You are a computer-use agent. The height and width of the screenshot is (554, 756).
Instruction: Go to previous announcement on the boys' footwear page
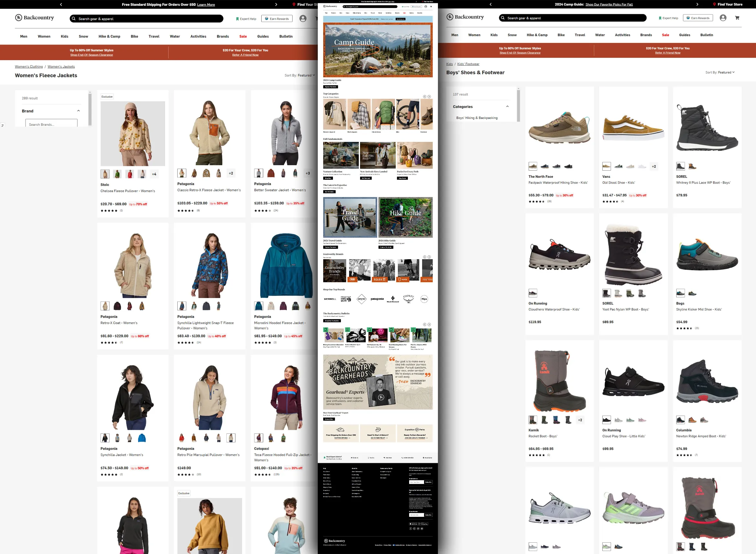[491, 4]
